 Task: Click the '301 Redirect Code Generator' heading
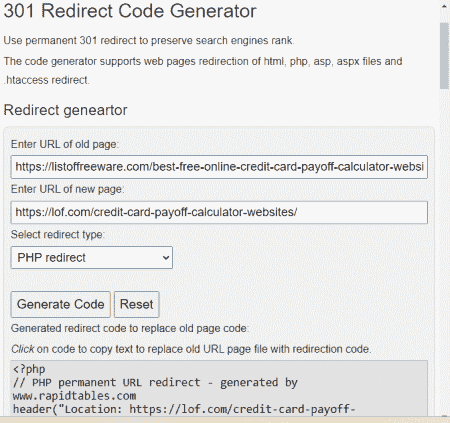point(130,11)
